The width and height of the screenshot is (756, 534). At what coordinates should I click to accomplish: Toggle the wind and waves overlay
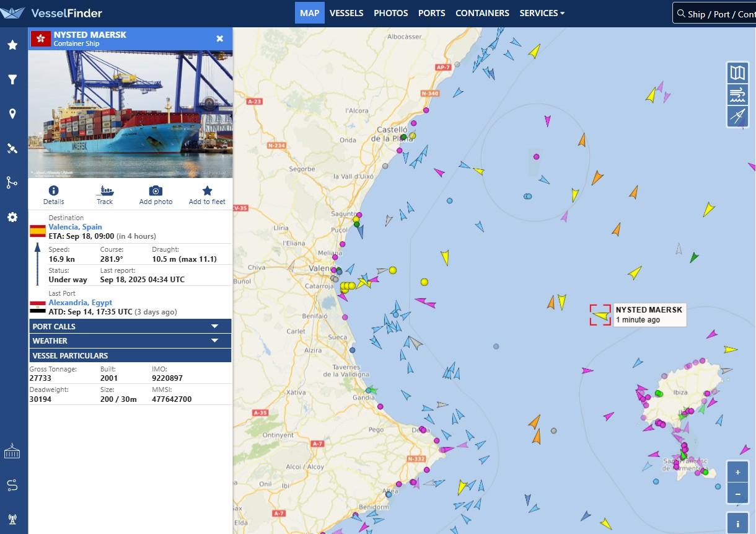[737, 94]
